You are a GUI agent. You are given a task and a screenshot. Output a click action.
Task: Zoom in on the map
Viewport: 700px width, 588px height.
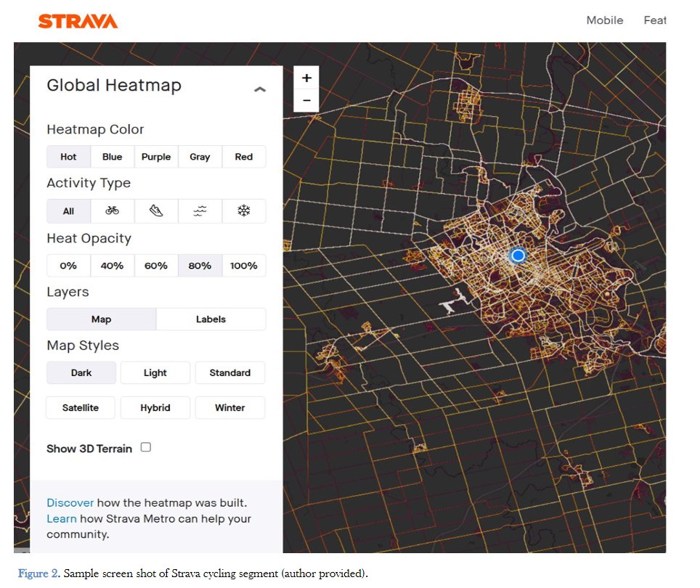tap(306, 78)
